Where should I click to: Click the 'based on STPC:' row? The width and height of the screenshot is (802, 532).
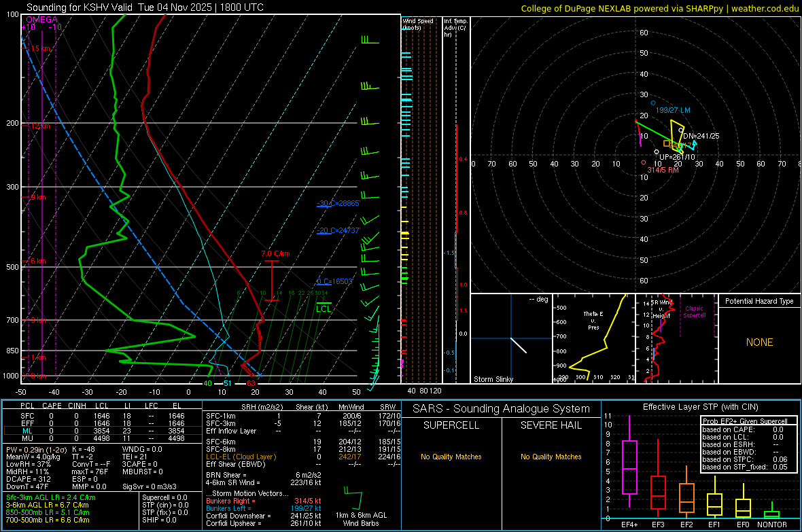[745, 459]
